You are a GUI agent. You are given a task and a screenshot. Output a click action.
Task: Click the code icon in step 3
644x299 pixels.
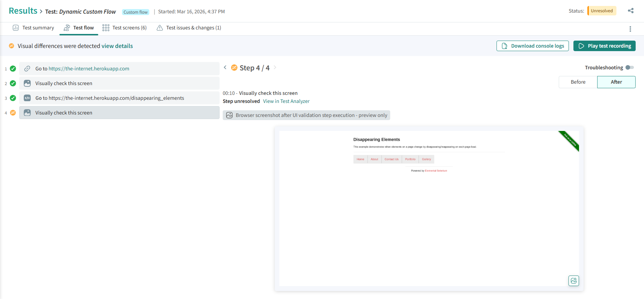point(27,98)
